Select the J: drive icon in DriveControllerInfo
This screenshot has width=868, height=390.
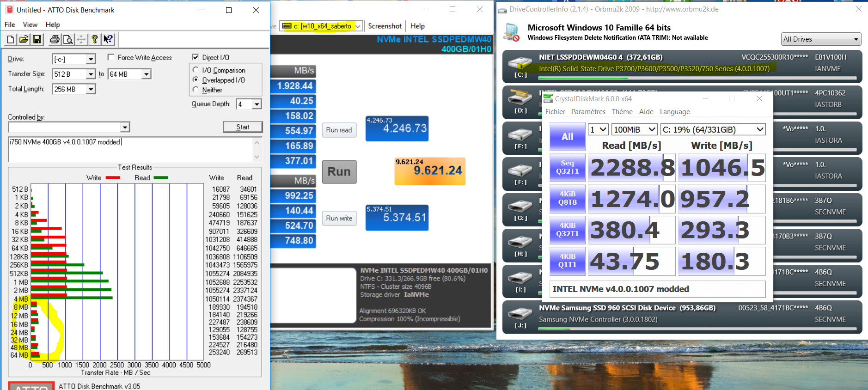(x=520, y=313)
